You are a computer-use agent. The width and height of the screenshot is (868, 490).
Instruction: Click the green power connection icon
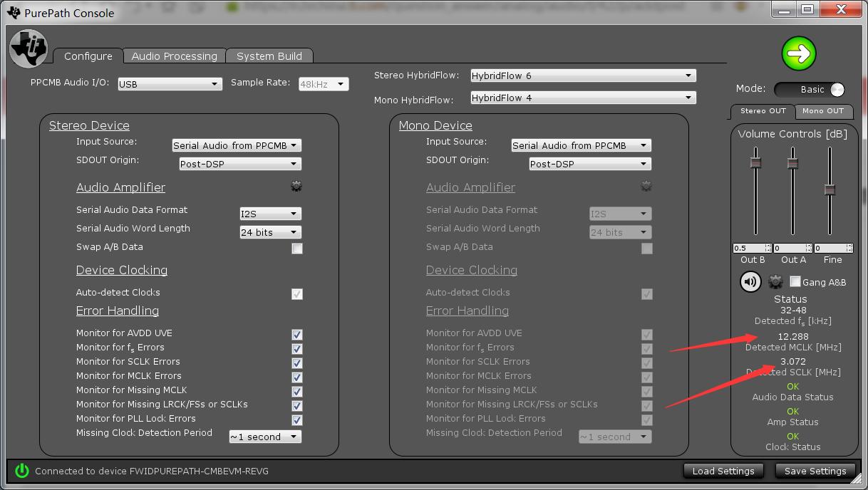pos(22,471)
